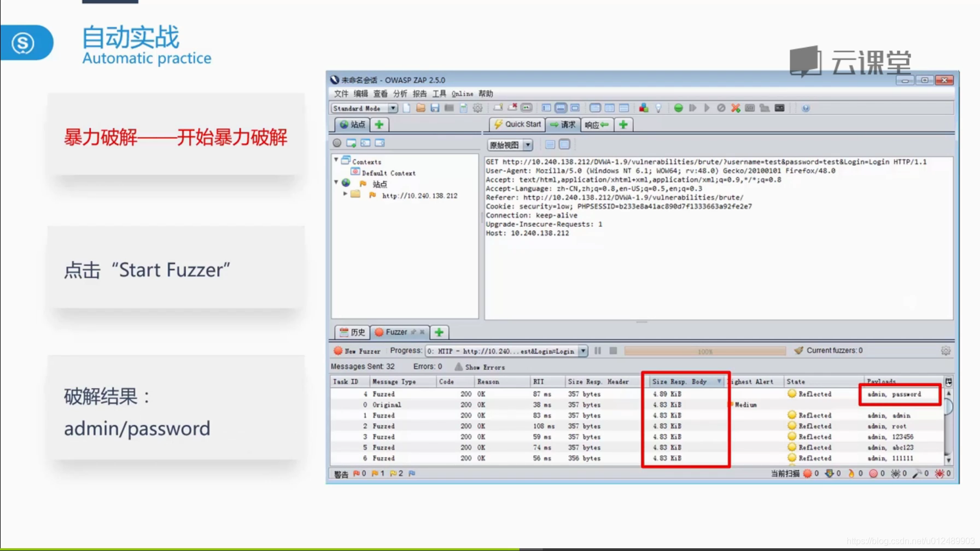Screen dimensions: 980x551
Task: Click the yellow flag alerts count 2
Action: pyautogui.click(x=396, y=473)
